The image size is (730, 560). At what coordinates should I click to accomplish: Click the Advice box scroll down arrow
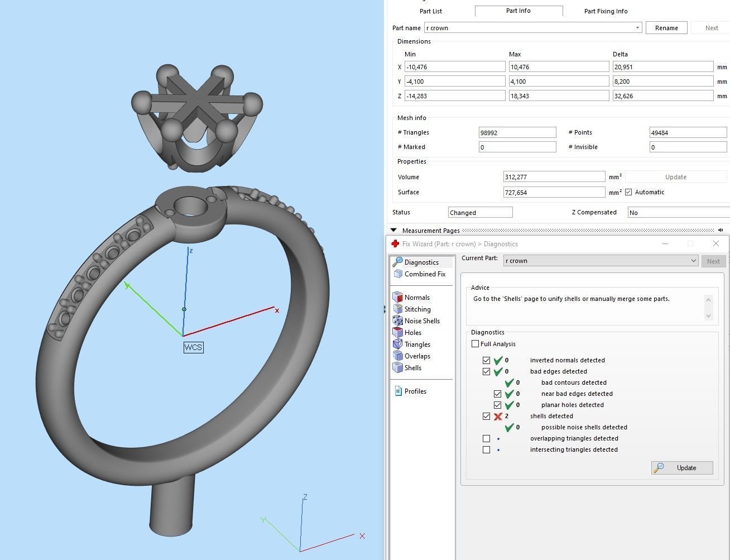pos(708,316)
